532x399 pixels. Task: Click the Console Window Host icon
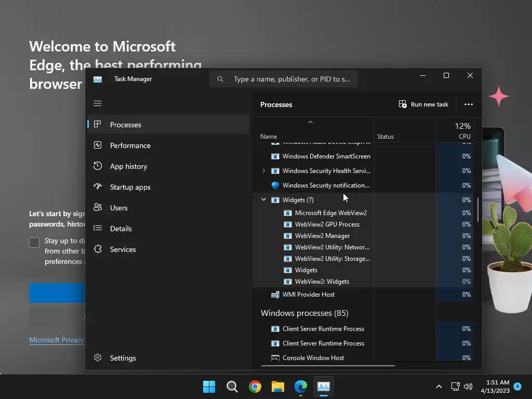(275, 358)
